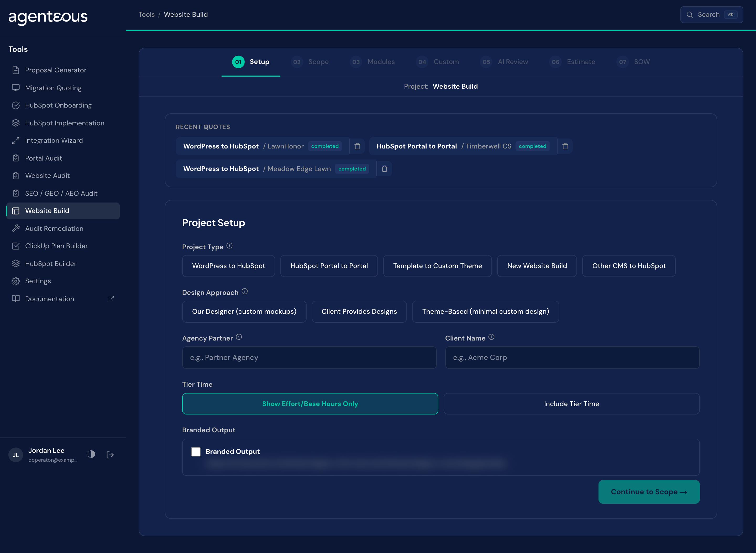
Task: Click the JL user avatar
Action: 16,455
